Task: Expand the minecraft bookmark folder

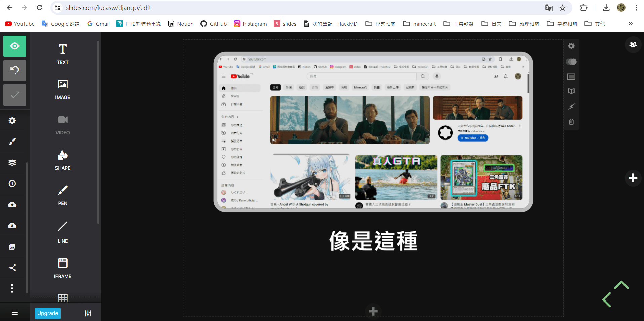Action: click(419, 24)
